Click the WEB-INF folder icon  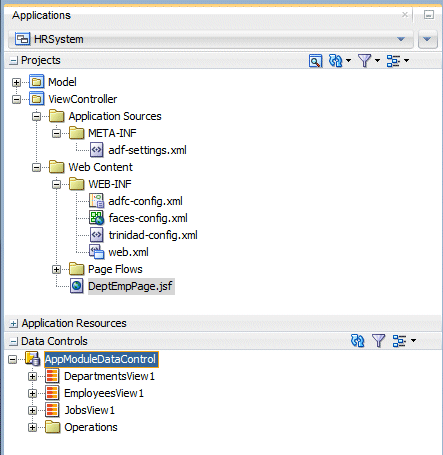(x=76, y=184)
